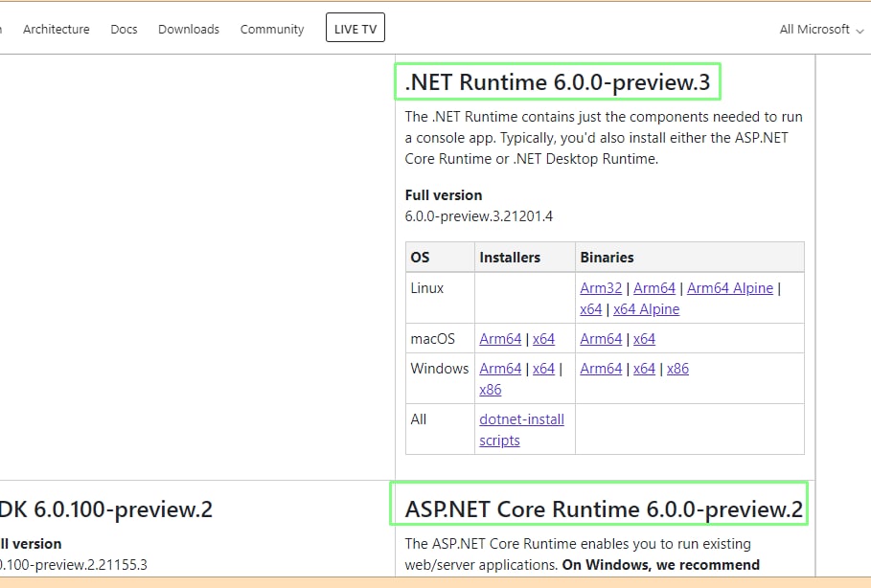Download macOS x64 binaries

coord(644,339)
